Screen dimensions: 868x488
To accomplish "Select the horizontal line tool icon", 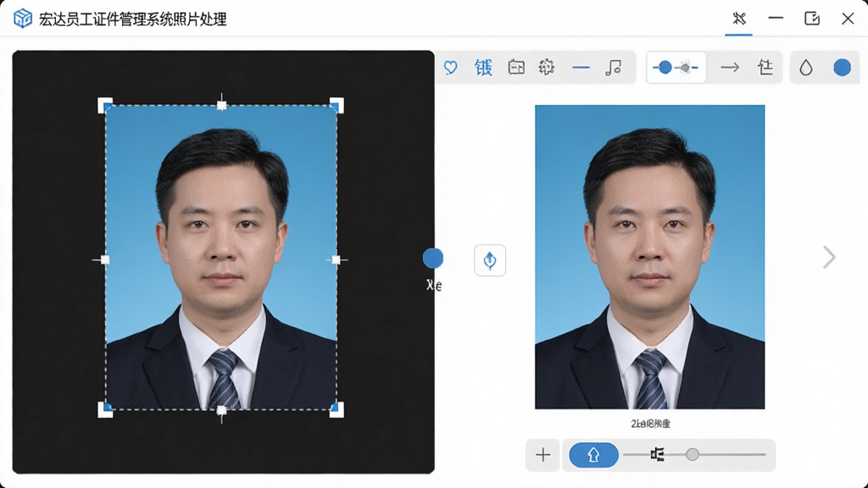I will coord(581,68).
